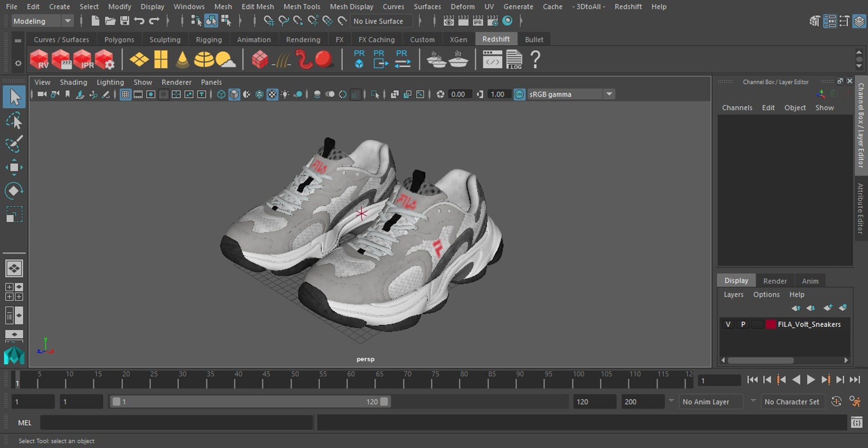
Task: Open the Redshift script editor code icon
Action: point(492,60)
